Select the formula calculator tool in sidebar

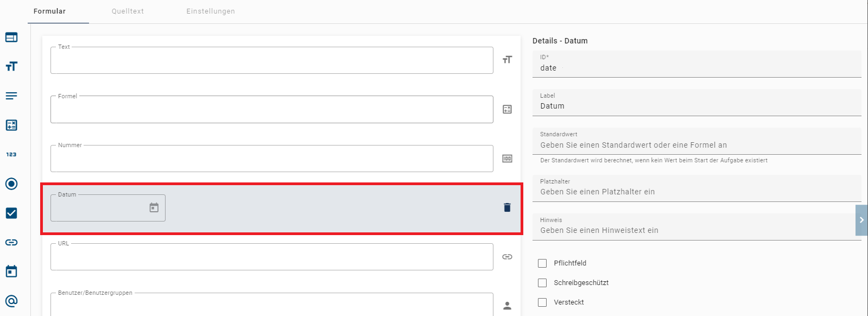point(11,125)
